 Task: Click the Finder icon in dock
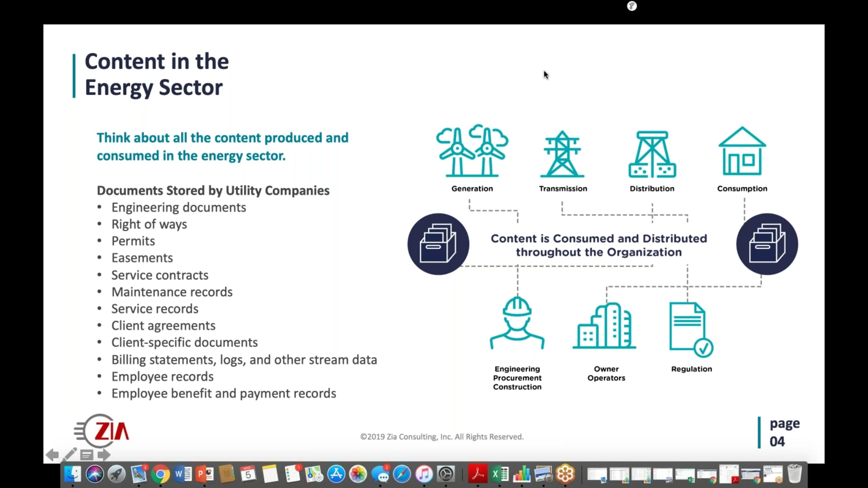click(73, 474)
